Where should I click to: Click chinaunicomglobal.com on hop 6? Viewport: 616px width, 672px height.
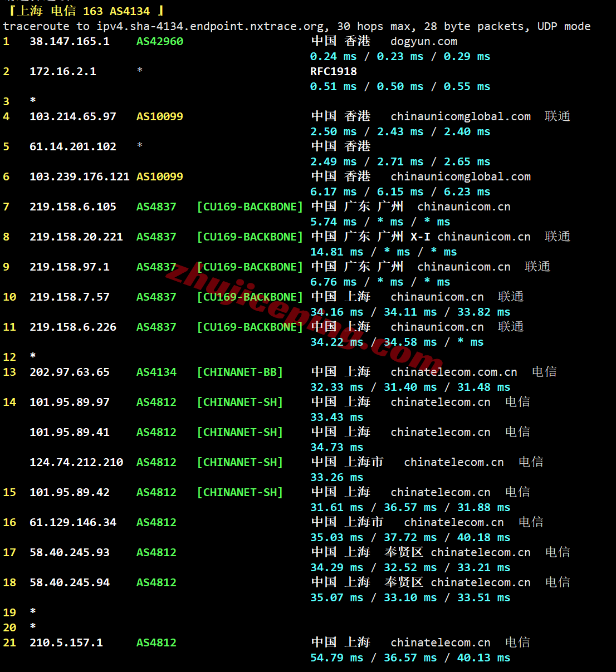pyautogui.click(x=461, y=176)
